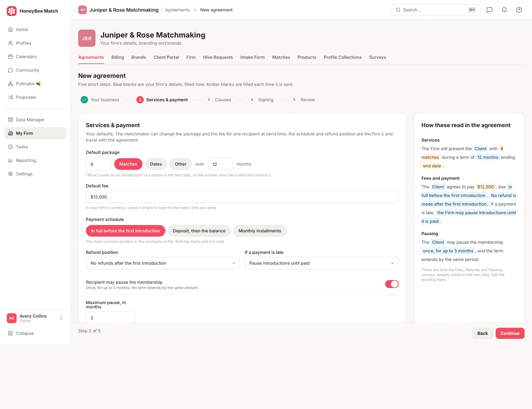Toggle Recipient may pause the membership switch

[392, 284]
